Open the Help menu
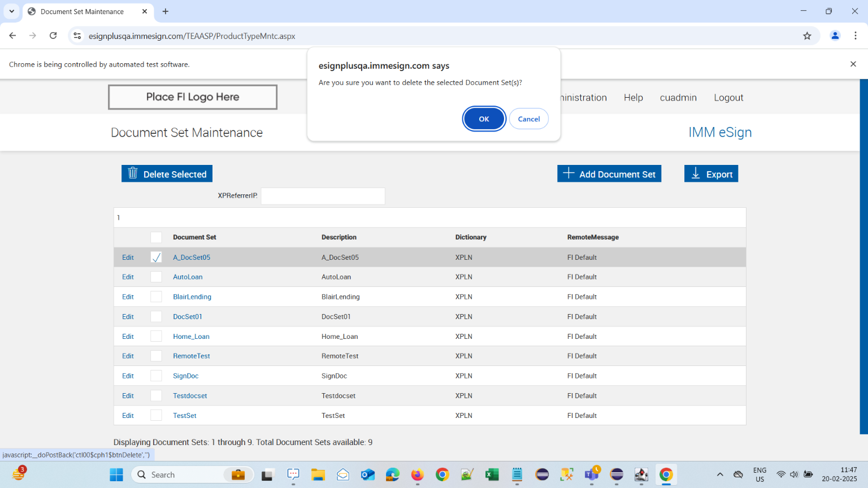The width and height of the screenshot is (868, 488). click(x=633, y=98)
